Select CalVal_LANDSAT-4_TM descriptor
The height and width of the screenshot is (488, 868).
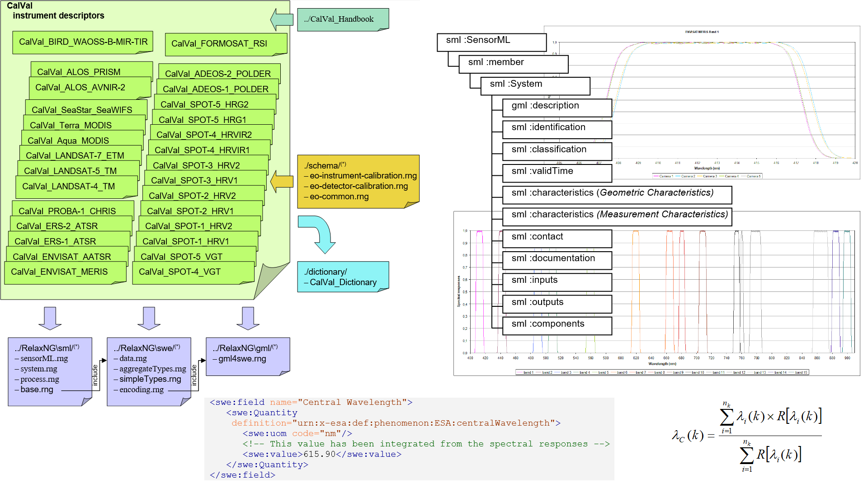[x=77, y=187]
